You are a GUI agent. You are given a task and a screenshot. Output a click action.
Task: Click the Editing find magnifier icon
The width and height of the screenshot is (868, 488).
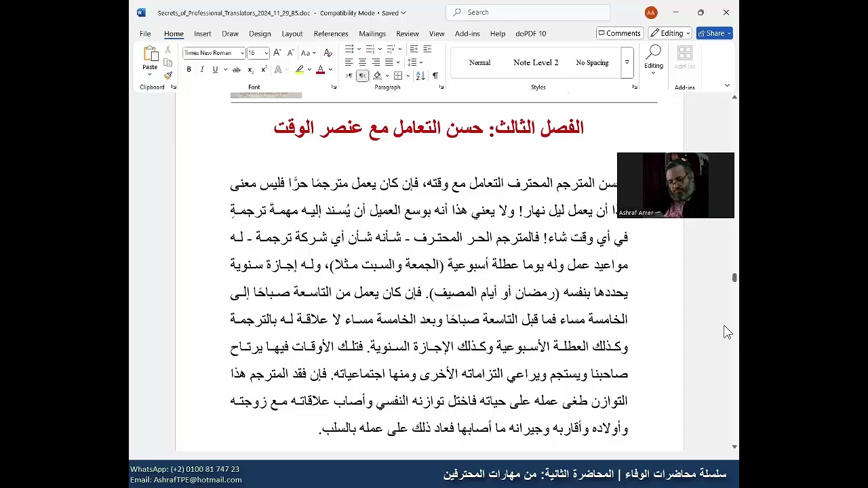[654, 53]
